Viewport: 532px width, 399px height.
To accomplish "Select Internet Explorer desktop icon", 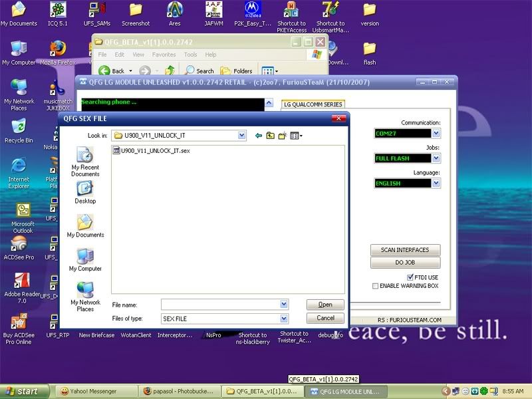I will (x=19, y=174).
